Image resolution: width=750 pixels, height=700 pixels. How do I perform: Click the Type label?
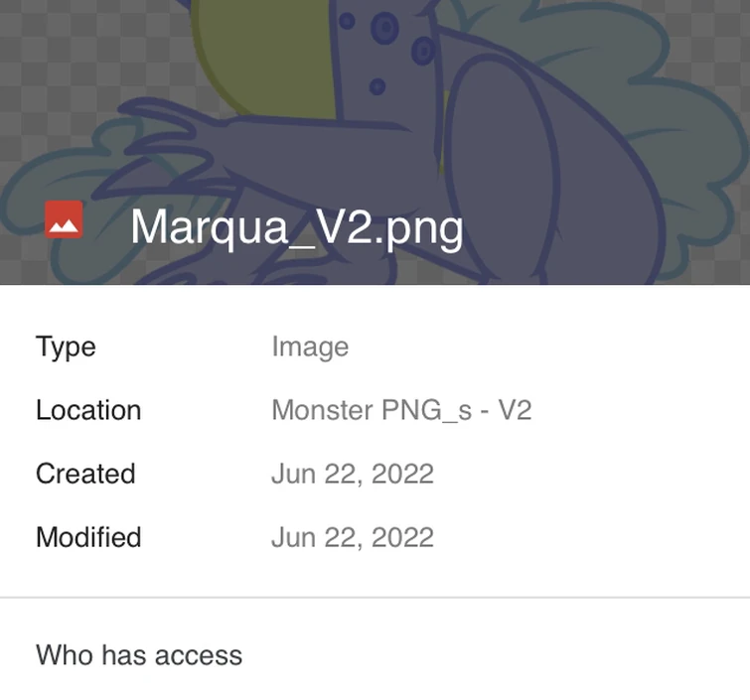[66, 347]
